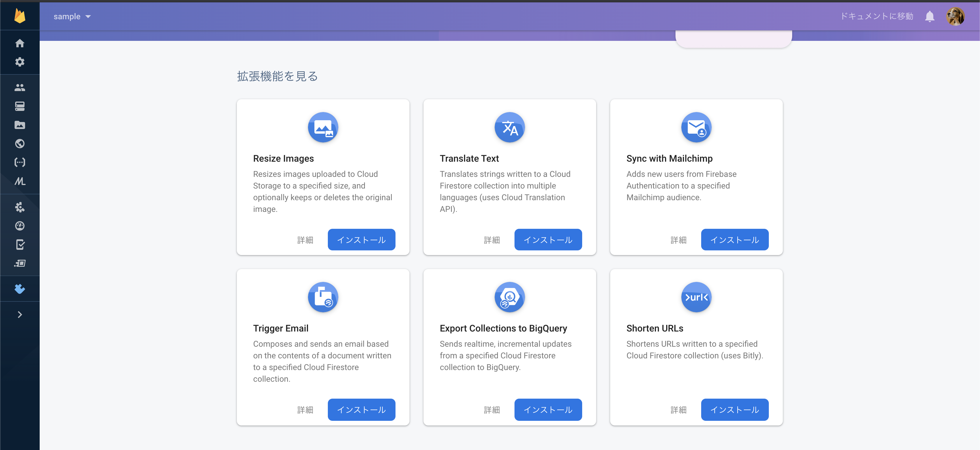
Task: Install the Shorten URLs extension
Action: tap(735, 409)
